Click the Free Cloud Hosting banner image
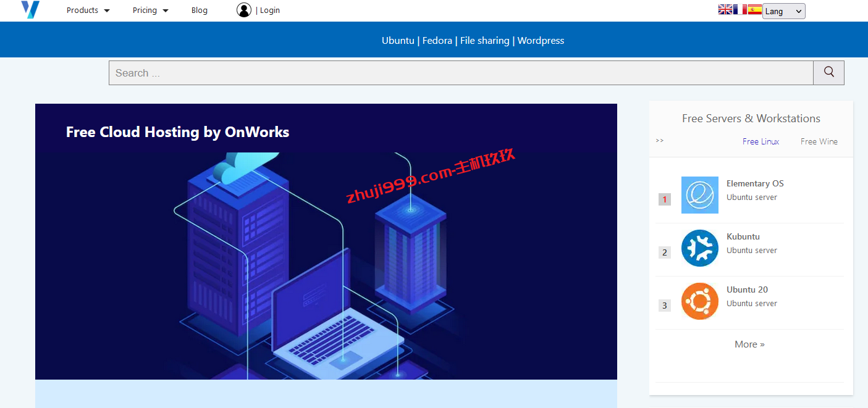This screenshot has width=868, height=408. (326, 265)
